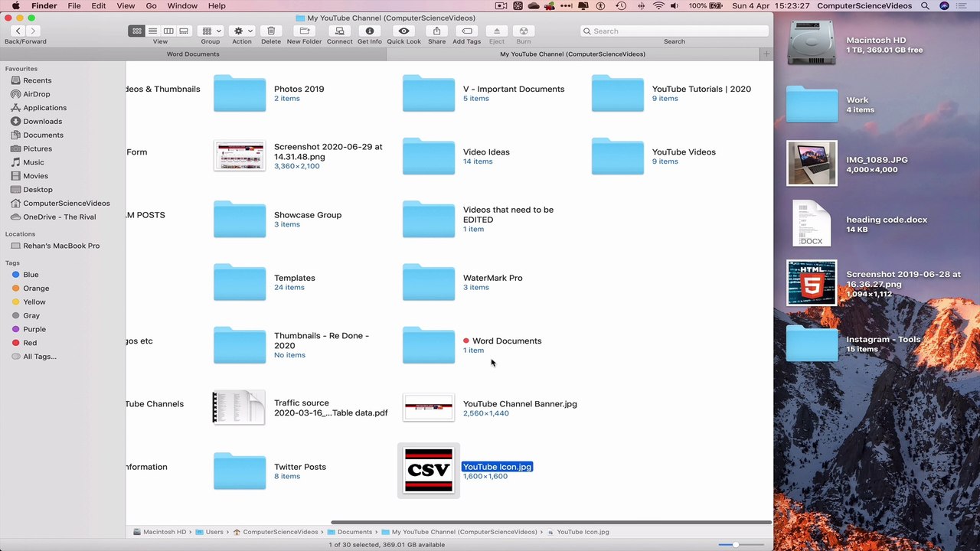Open the Go menu
This screenshot has height=551, width=980.
point(151,6)
